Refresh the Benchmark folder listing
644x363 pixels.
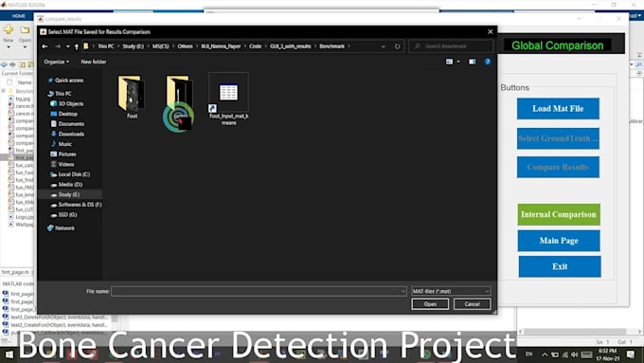click(x=397, y=46)
